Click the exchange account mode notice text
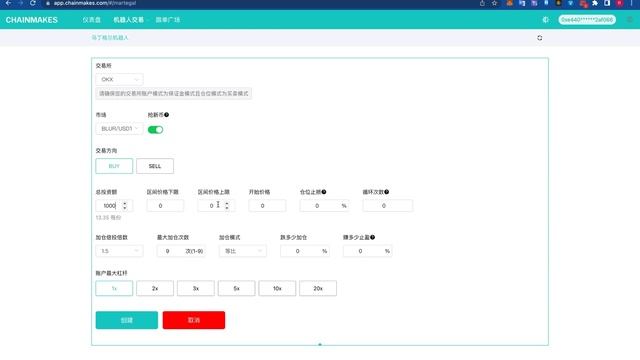The height and width of the screenshot is (360, 640). click(x=173, y=93)
